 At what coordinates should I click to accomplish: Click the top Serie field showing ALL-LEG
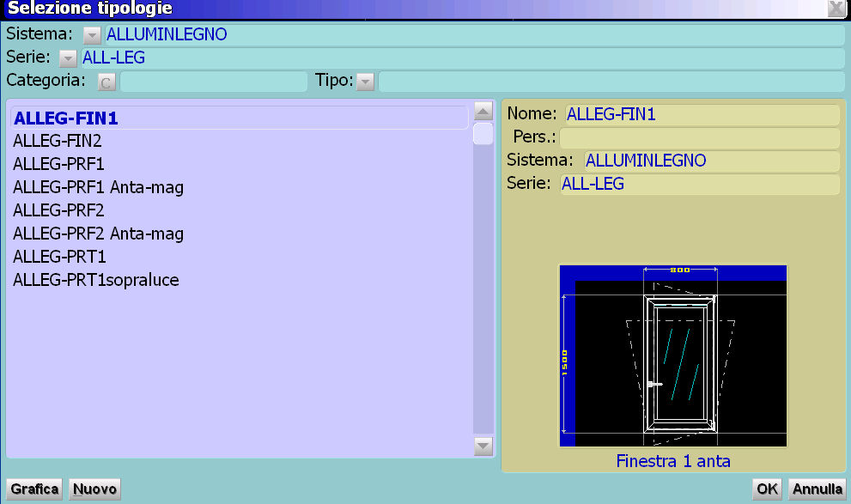(462, 58)
